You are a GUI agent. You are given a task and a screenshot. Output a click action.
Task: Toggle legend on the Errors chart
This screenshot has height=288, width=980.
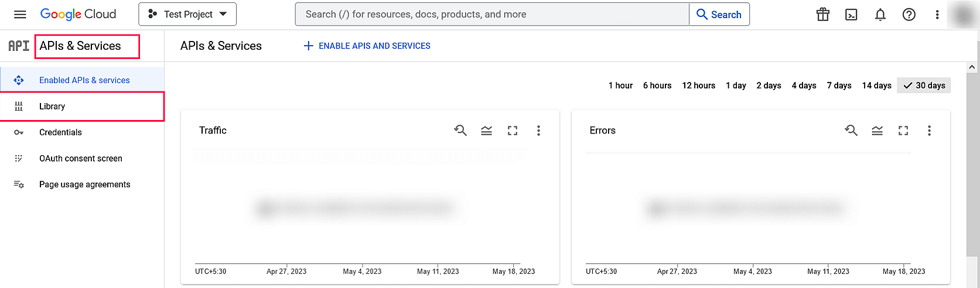click(x=877, y=131)
